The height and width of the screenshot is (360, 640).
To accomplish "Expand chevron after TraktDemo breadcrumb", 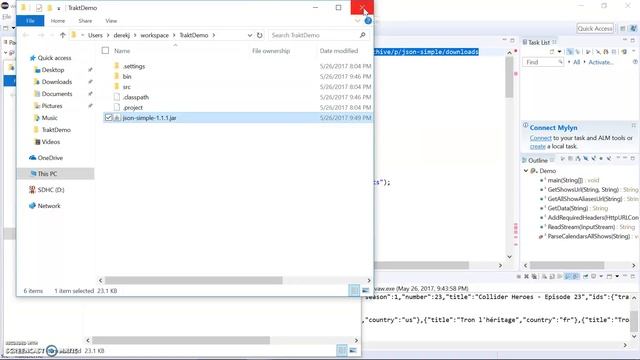I will coord(214,35).
